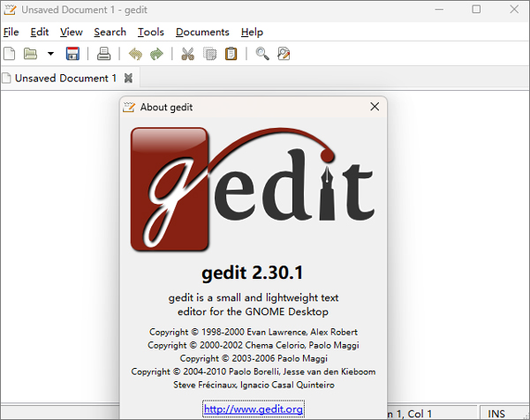The height and width of the screenshot is (420, 530).
Task: Click the Steve Frécinaux, Ignacio Casal Quinteiro line
Action: coord(254,385)
